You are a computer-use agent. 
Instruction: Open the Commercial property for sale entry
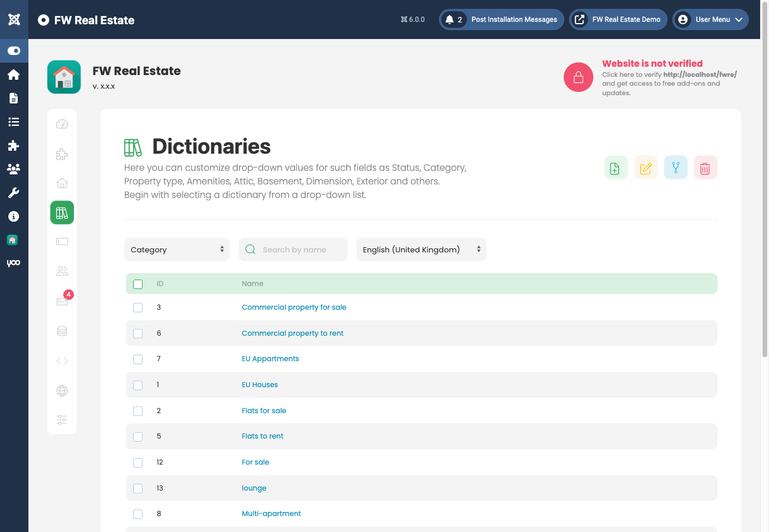pos(294,307)
